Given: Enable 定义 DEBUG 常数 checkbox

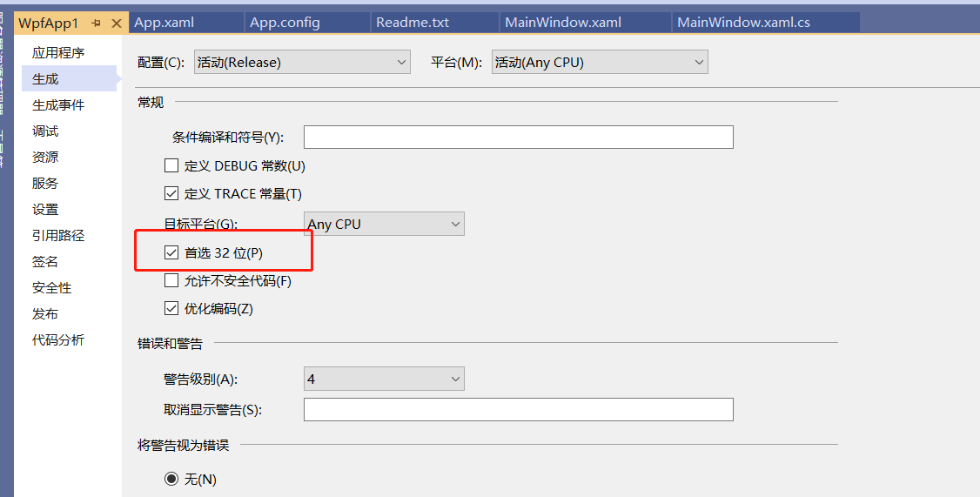Looking at the screenshot, I should coord(171,165).
